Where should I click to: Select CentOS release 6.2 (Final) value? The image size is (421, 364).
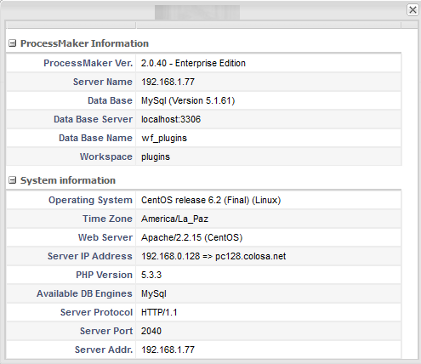tap(211, 200)
